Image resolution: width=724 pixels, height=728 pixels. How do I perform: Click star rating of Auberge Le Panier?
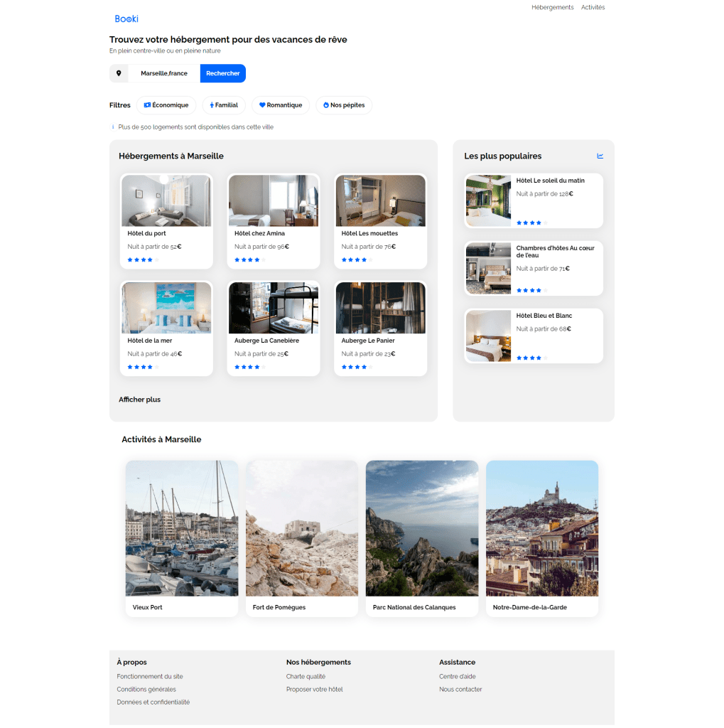(x=357, y=368)
